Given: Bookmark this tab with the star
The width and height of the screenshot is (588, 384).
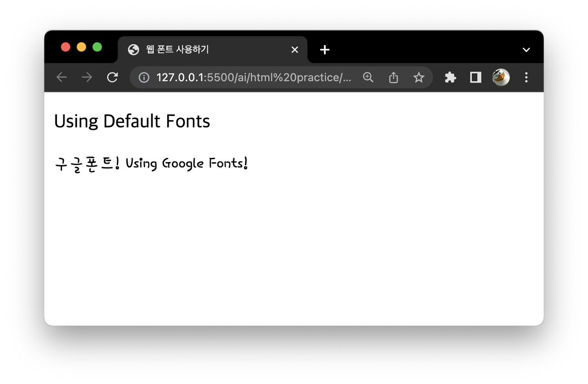Looking at the screenshot, I should (x=418, y=78).
